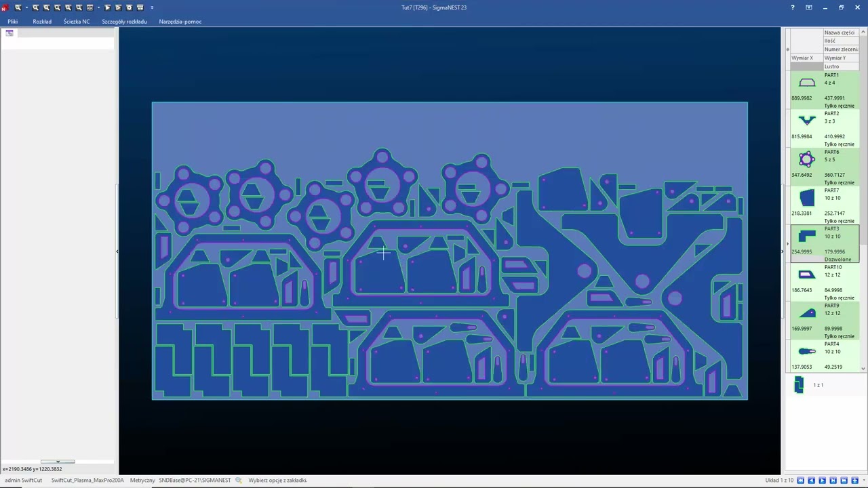Click Układ 1 z 10 status text

(x=779, y=481)
